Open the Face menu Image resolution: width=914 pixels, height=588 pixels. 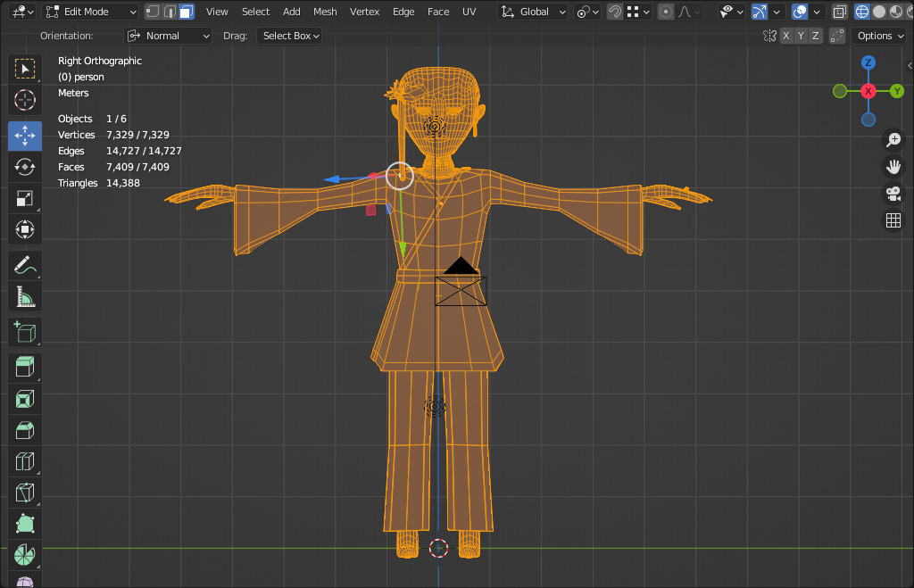(x=437, y=12)
